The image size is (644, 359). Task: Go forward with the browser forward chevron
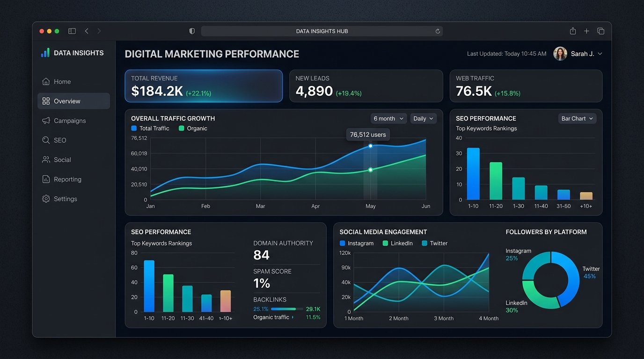[99, 31]
